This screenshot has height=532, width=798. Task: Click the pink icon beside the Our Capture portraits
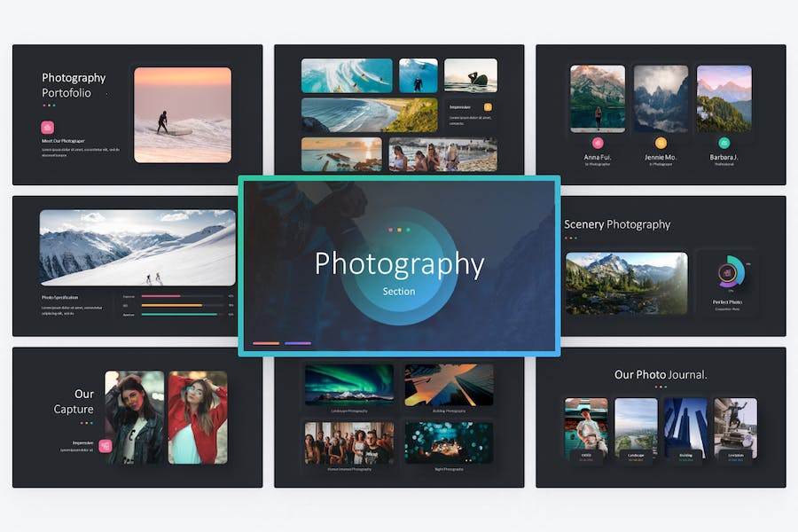click(106, 446)
